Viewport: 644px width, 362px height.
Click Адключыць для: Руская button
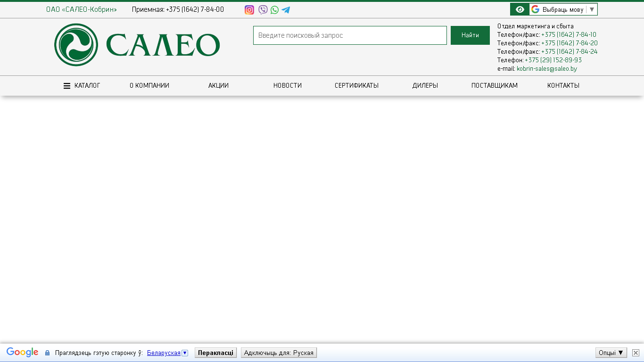(279, 353)
